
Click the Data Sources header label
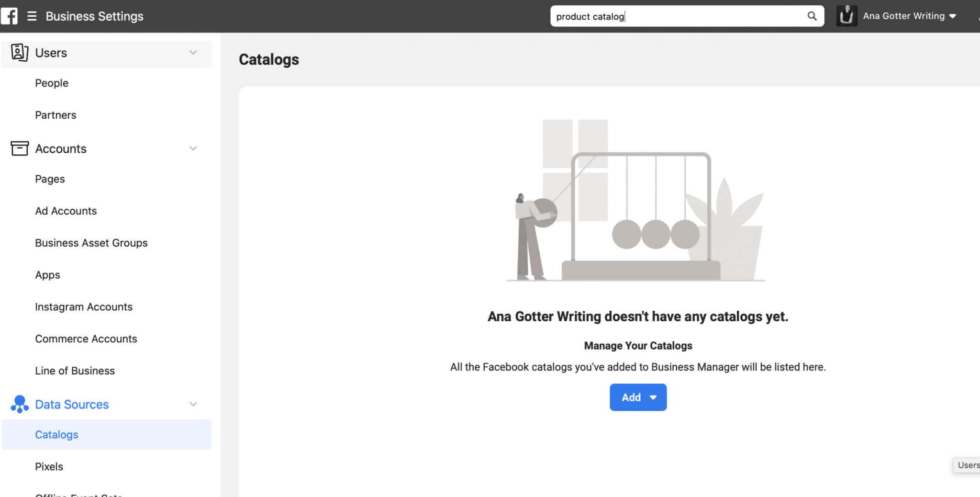(x=72, y=404)
